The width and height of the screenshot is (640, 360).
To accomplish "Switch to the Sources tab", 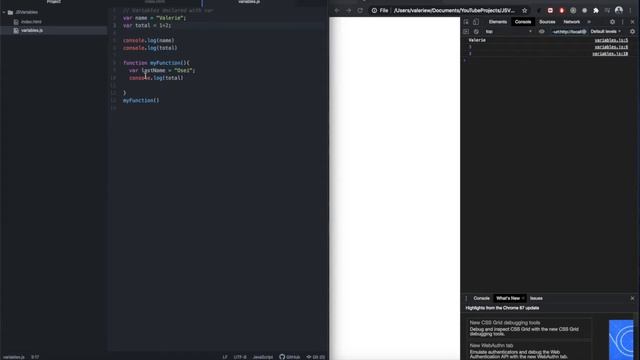I will [547, 22].
